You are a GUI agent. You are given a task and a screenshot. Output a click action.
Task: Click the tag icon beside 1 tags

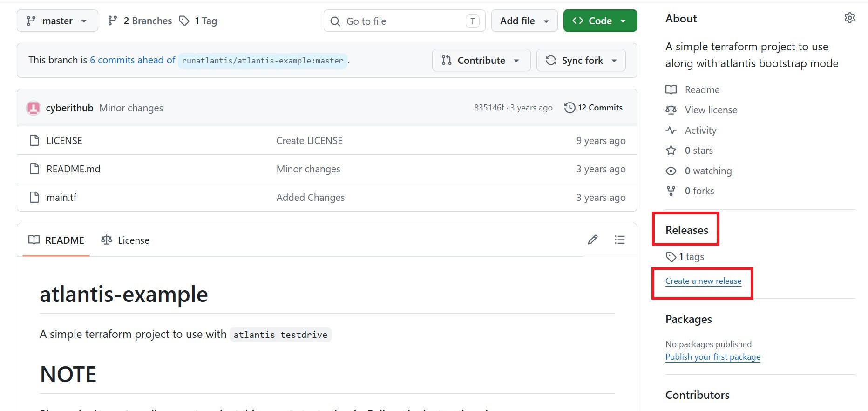[x=671, y=257]
